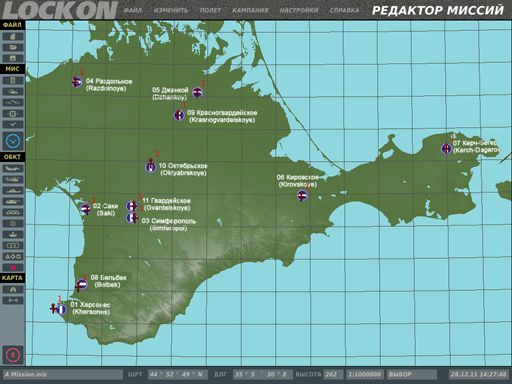Select the 02 Саки airfield marker
This screenshot has width=512, height=384.
pyautogui.click(x=86, y=209)
